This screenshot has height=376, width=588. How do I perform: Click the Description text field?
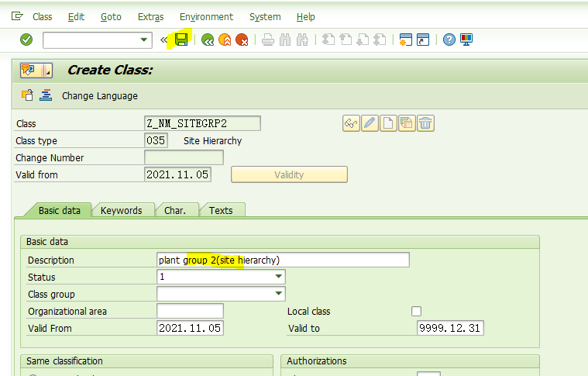(283, 260)
